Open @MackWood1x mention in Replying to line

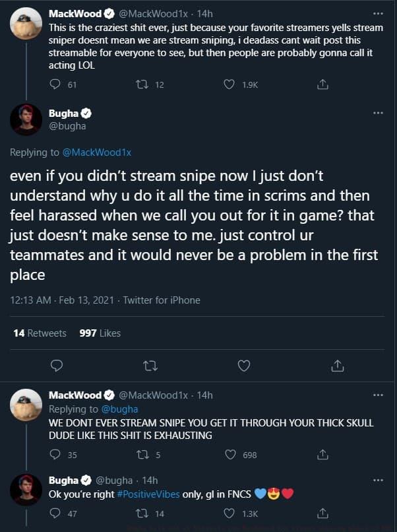[x=96, y=152]
